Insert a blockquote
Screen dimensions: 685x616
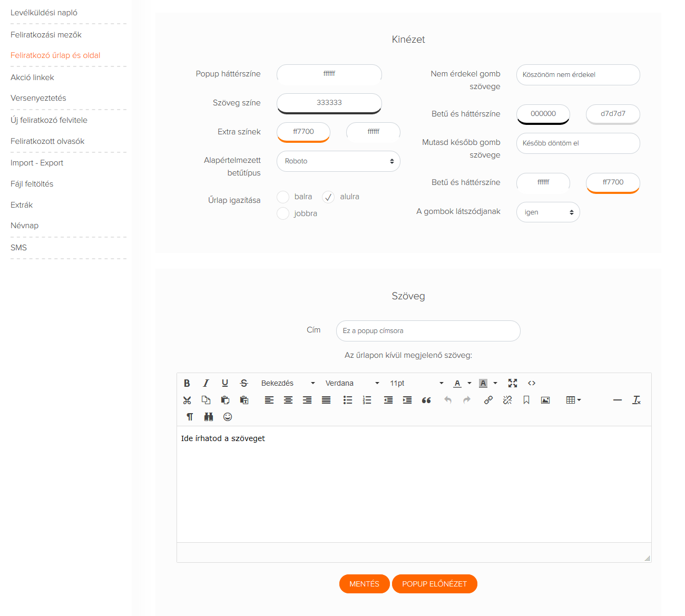pyautogui.click(x=426, y=400)
